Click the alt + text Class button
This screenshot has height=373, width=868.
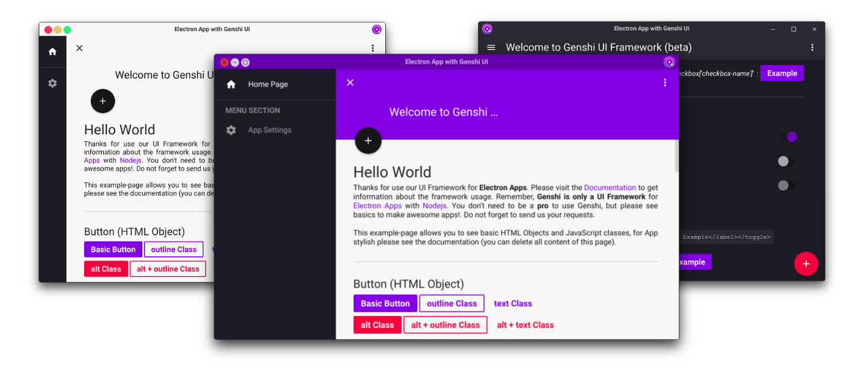pyautogui.click(x=526, y=325)
